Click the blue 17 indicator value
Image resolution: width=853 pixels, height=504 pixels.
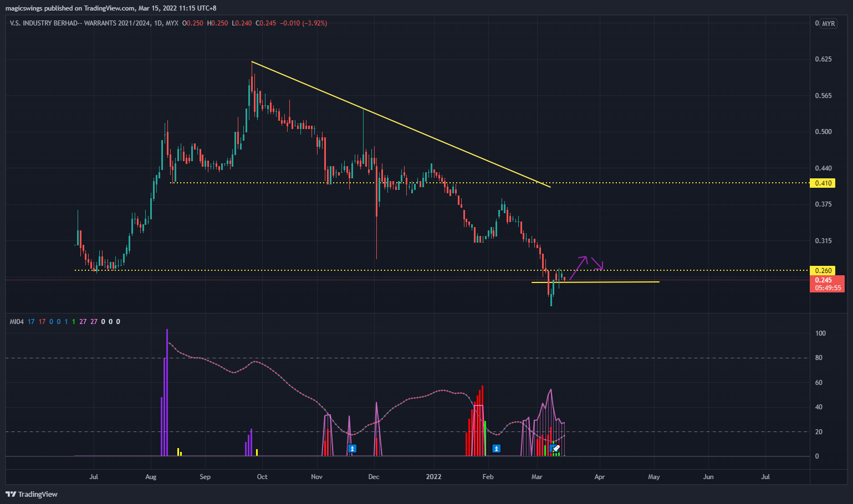click(x=31, y=322)
